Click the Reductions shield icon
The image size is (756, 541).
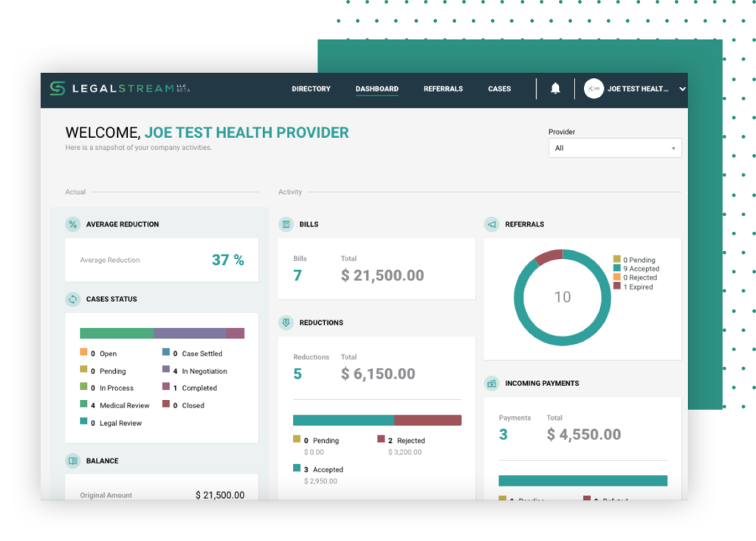286,323
